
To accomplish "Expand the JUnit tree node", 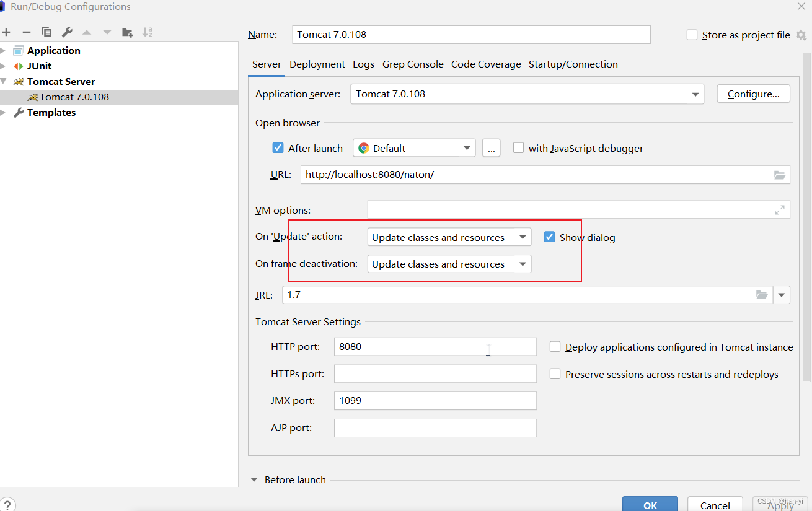I will click(3, 66).
